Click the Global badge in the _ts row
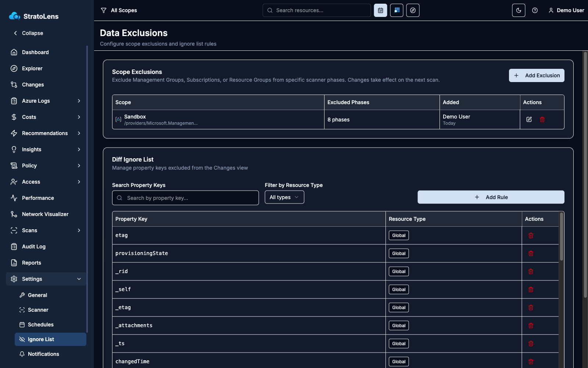 click(x=399, y=344)
